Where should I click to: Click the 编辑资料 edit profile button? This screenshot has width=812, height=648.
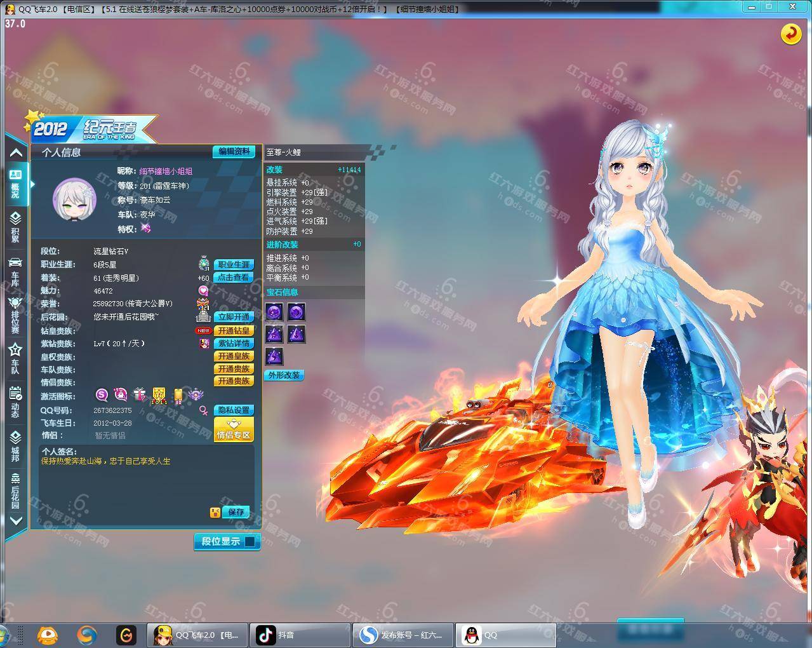[234, 151]
